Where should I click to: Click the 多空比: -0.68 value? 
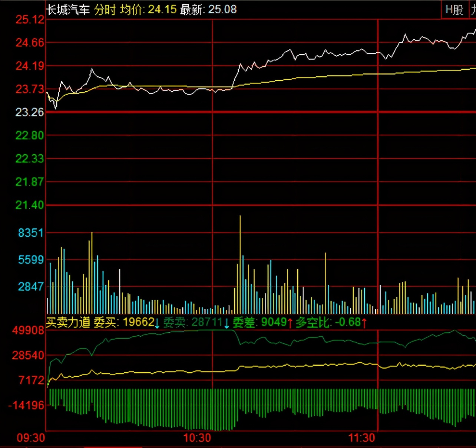pos(331,322)
